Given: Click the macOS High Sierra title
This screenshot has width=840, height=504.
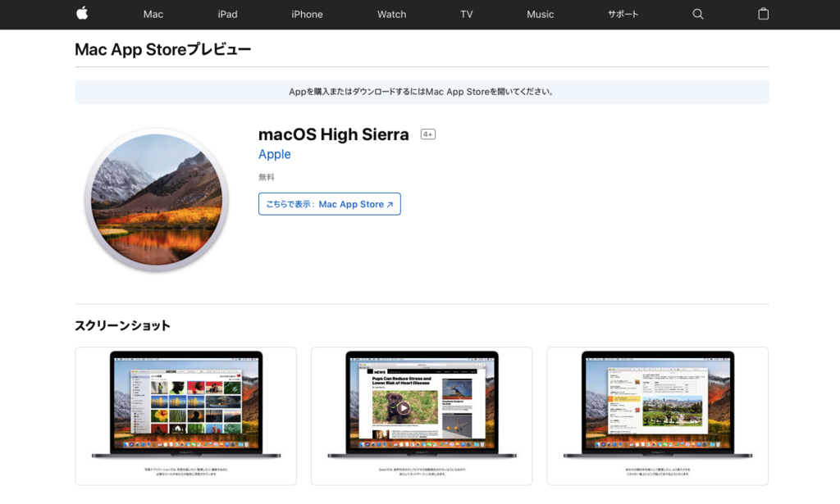Looking at the screenshot, I should 333,134.
